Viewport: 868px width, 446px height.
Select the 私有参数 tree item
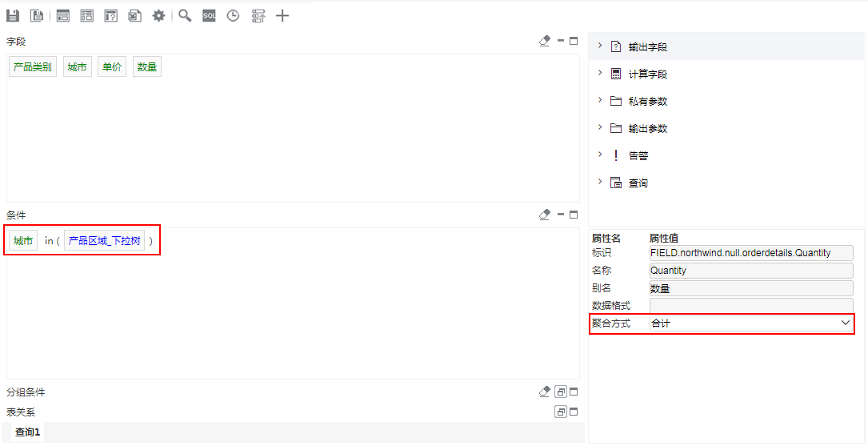click(648, 102)
